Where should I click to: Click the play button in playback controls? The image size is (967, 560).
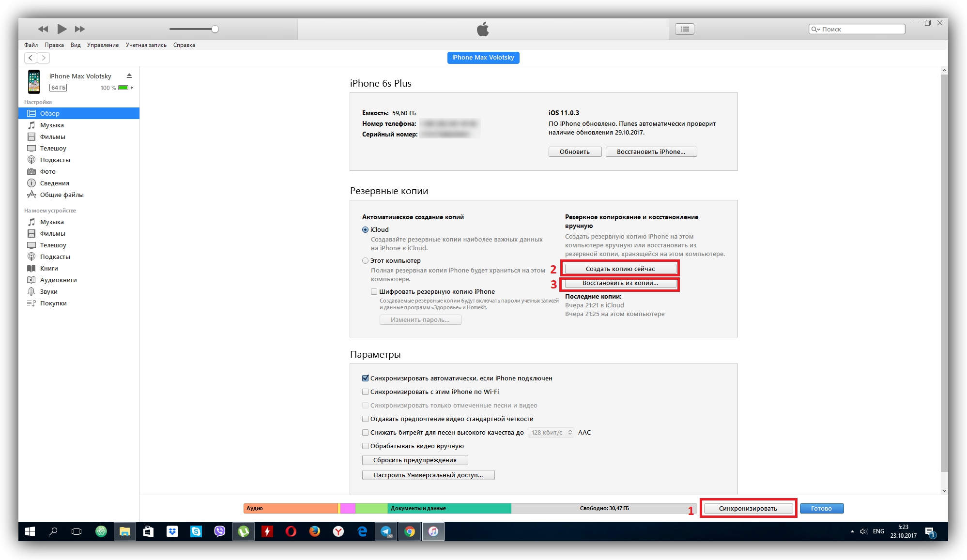point(61,29)
